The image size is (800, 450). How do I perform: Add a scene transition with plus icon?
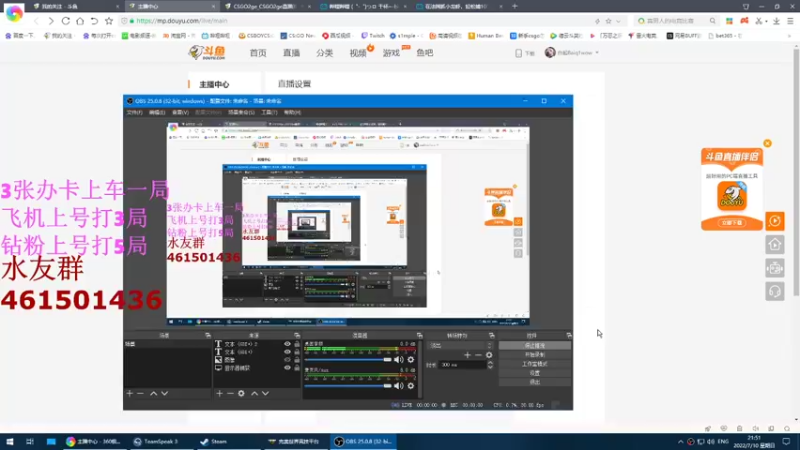coord(467,355)
